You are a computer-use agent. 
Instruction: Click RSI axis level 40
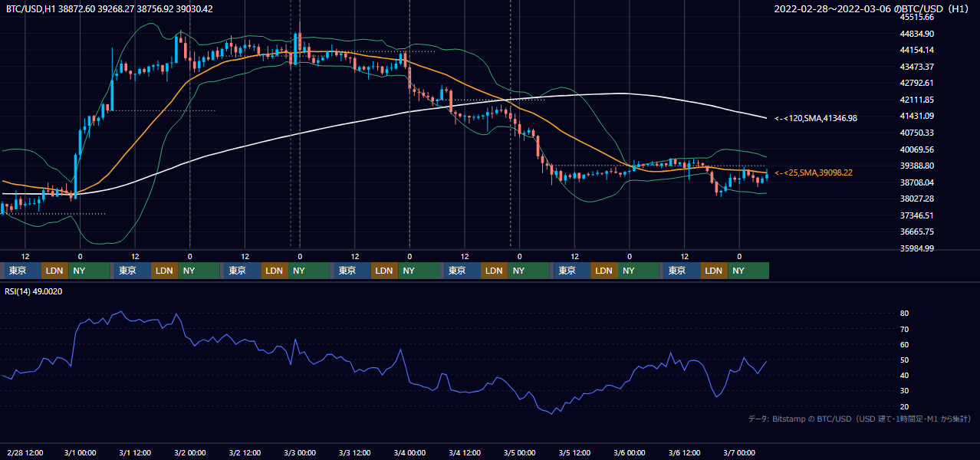[905, 375]
